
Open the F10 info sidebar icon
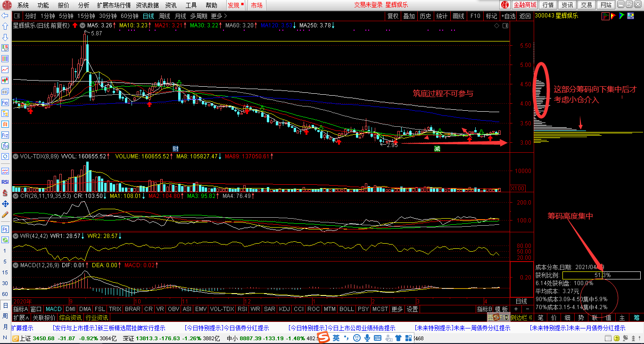point(5,102)
